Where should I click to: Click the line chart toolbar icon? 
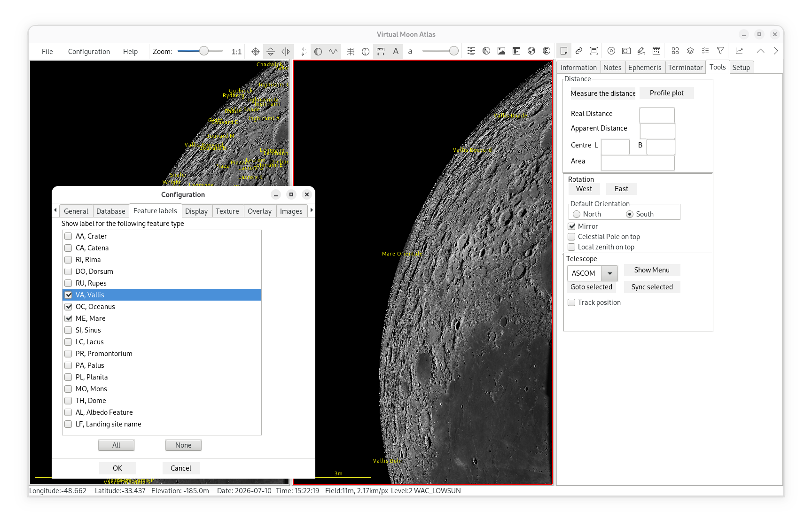click(x=739, y=51)
